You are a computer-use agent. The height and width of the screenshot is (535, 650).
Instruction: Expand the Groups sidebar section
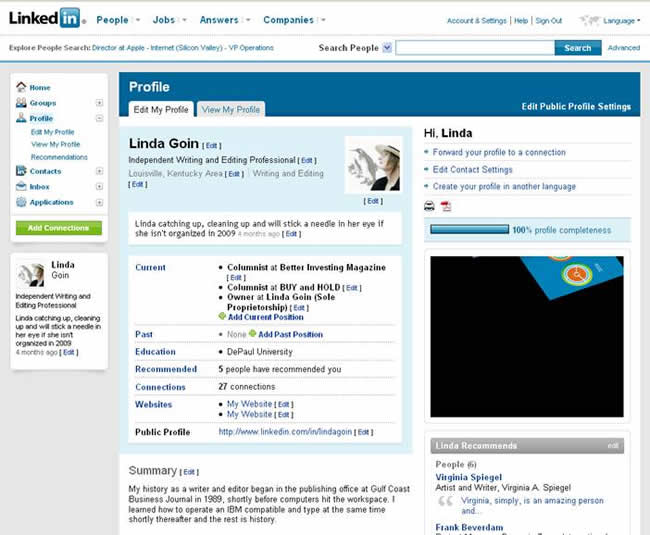99,103
